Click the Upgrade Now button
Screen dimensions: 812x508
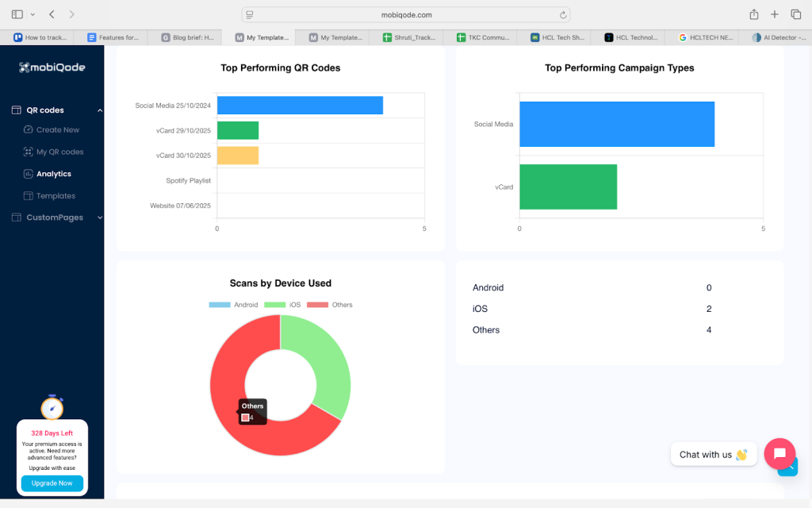point(52,483)
